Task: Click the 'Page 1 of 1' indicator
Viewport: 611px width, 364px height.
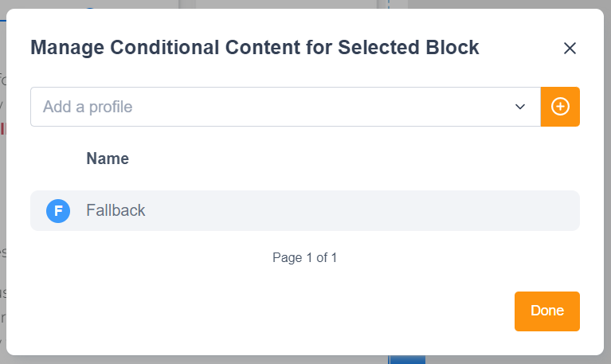Action: [305, 258]
